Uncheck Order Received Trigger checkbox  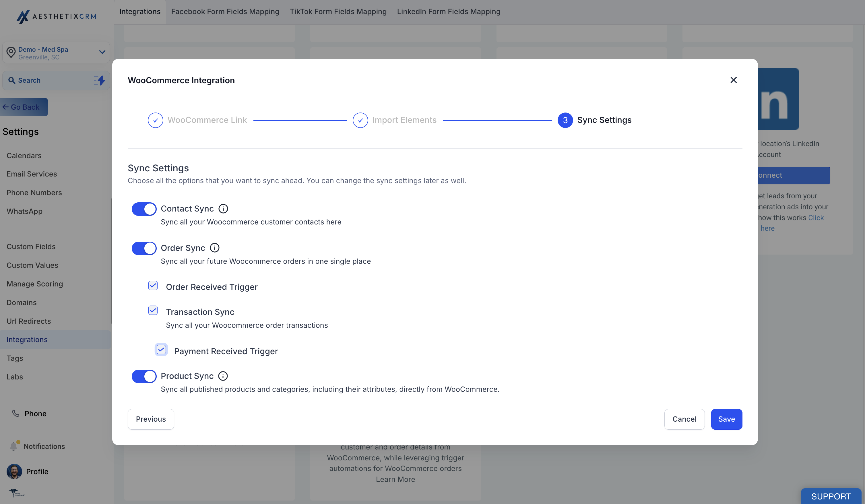(153, 286)
